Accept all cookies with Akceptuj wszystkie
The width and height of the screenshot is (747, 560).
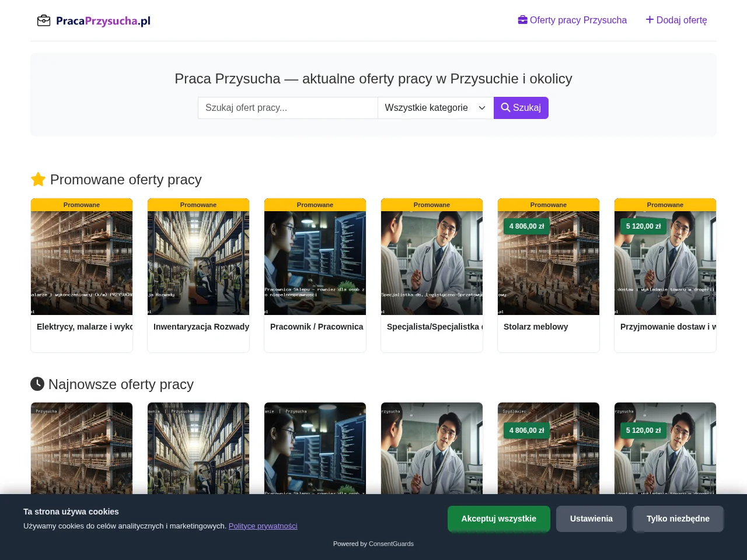coord(499,519)
